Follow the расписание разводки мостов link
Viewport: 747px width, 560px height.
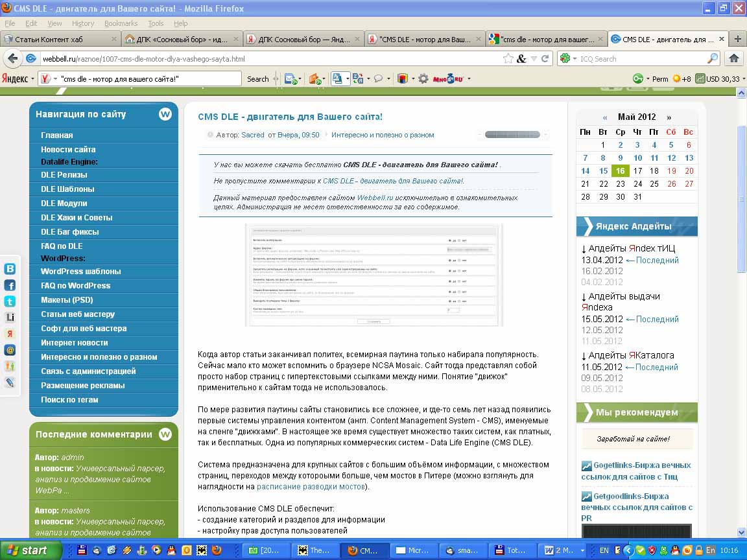click(311, 487)
